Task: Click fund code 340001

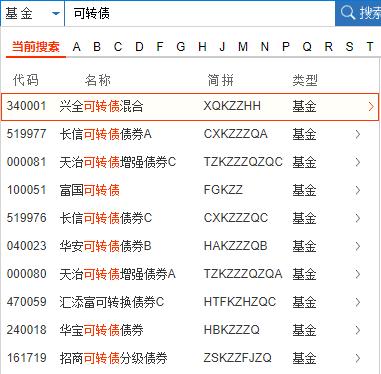Action: pyautogui.click(x=26, y=106)
